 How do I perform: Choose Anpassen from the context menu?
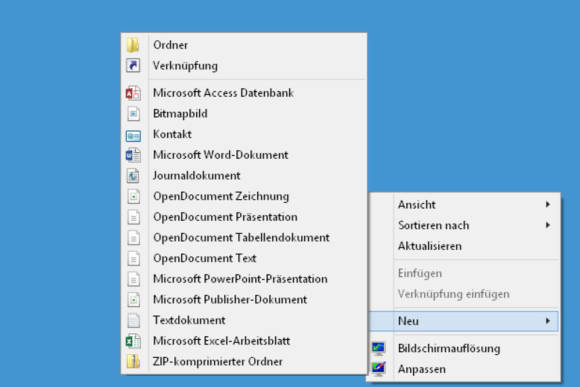[463, 369]
